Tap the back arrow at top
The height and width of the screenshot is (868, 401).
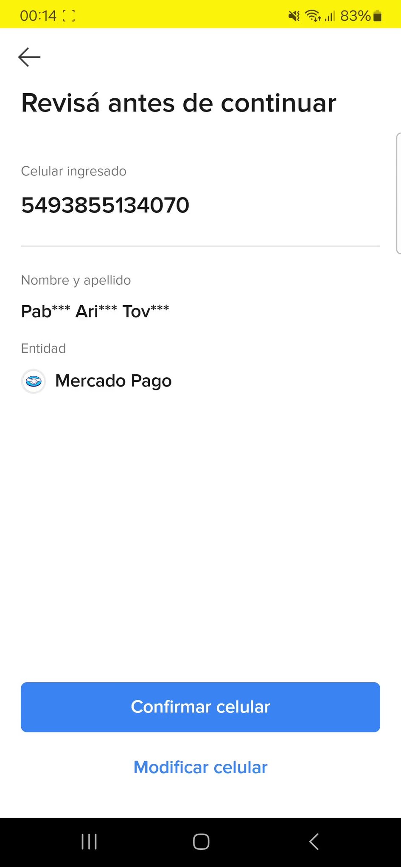point(29,57)
